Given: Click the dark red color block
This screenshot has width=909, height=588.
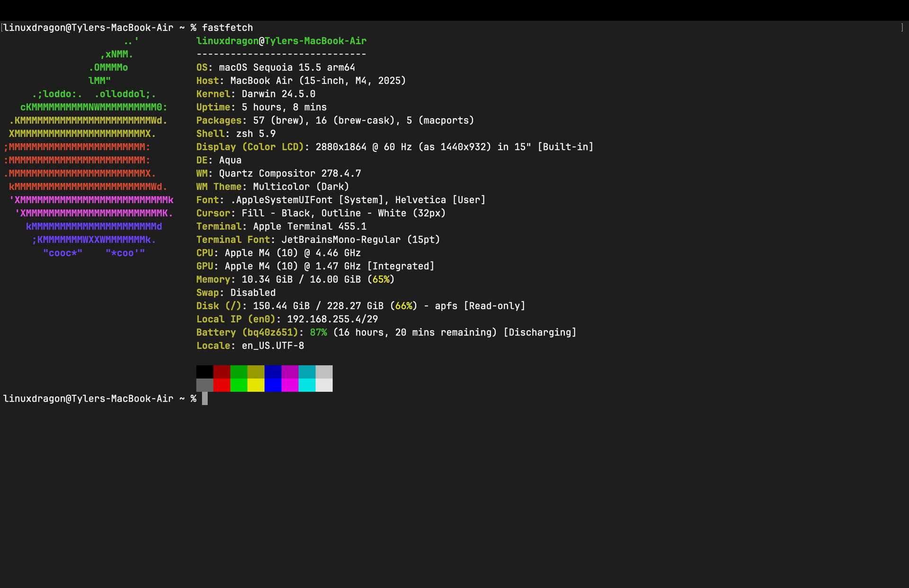Looking at the screenshot, I should (222, 371).
